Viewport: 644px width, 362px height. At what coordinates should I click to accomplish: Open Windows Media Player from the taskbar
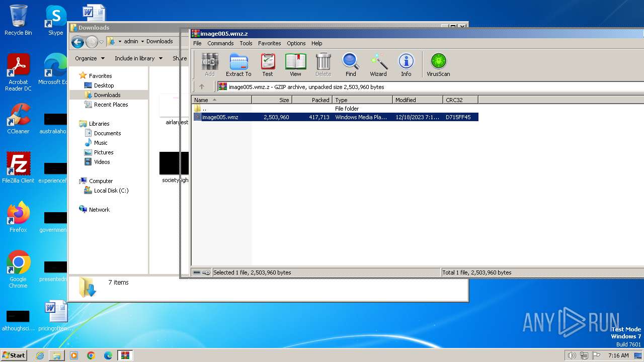pos(74,355)
